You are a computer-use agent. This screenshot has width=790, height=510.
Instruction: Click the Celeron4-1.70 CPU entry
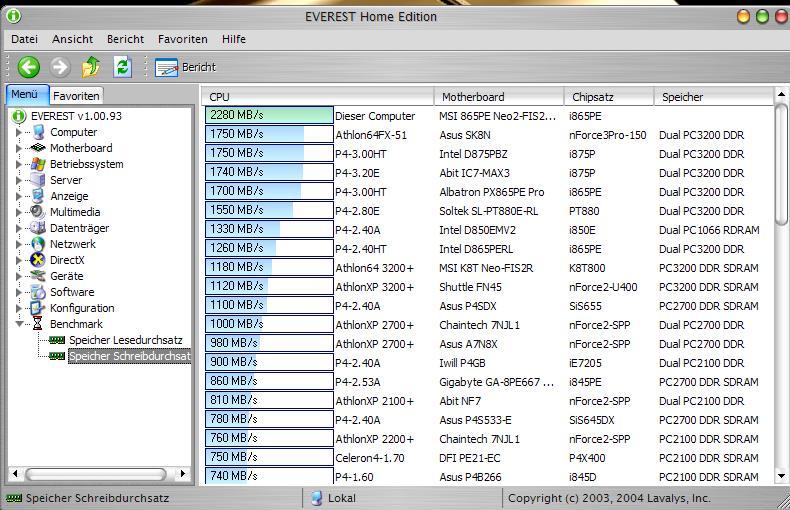pos(371,458)
